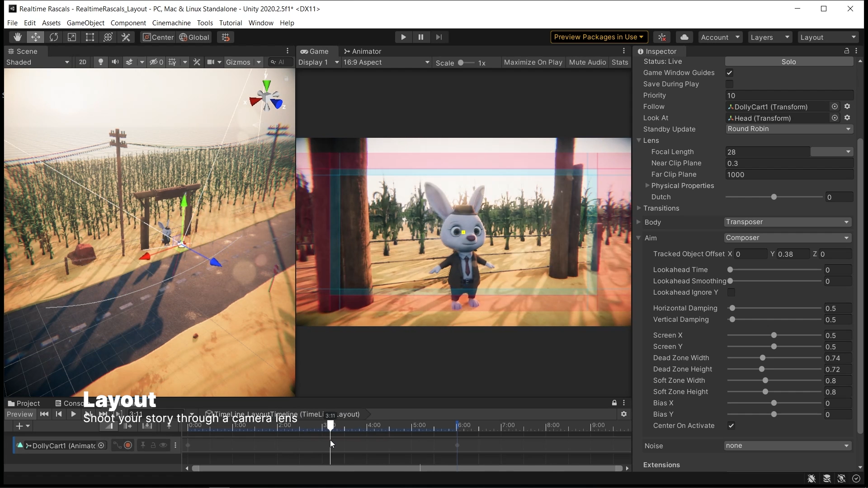Toggle scene audio speaker icon
Viewport: 868px width, 488px height.
click(x=115, y=62)
